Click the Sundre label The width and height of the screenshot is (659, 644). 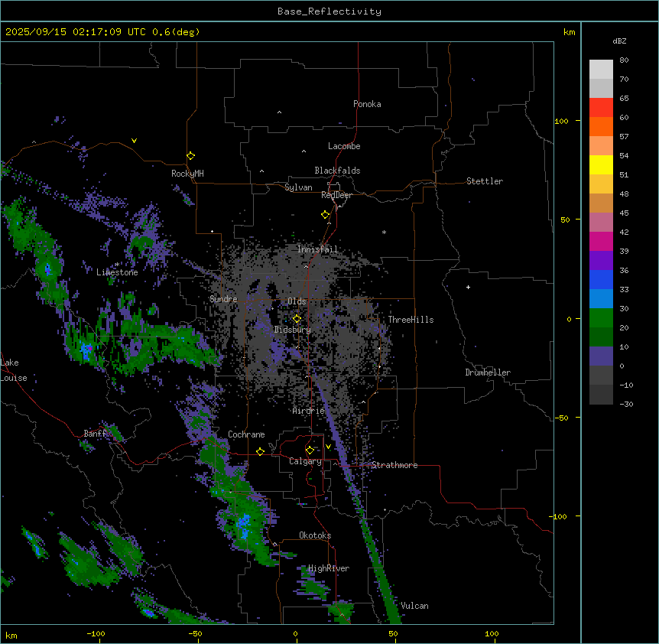coord(223,299)
